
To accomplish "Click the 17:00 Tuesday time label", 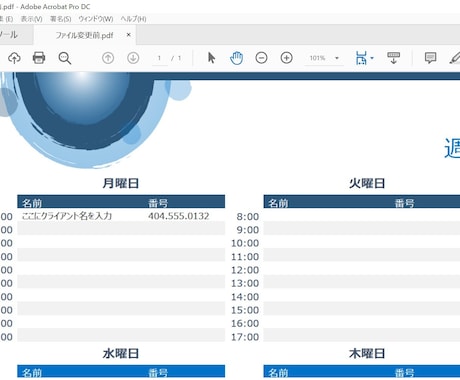I will coord(245,337).
